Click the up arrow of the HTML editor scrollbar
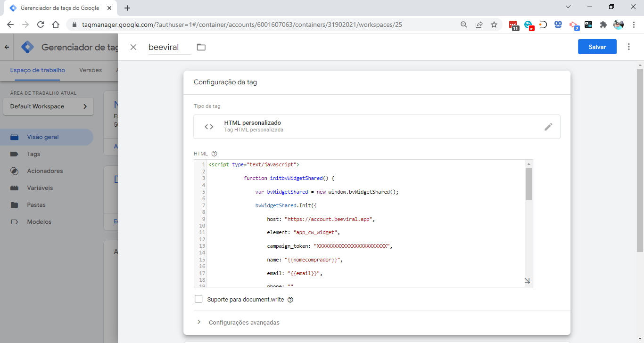The width and height of the screenshot is (644, 343). [x=528, y=164]
